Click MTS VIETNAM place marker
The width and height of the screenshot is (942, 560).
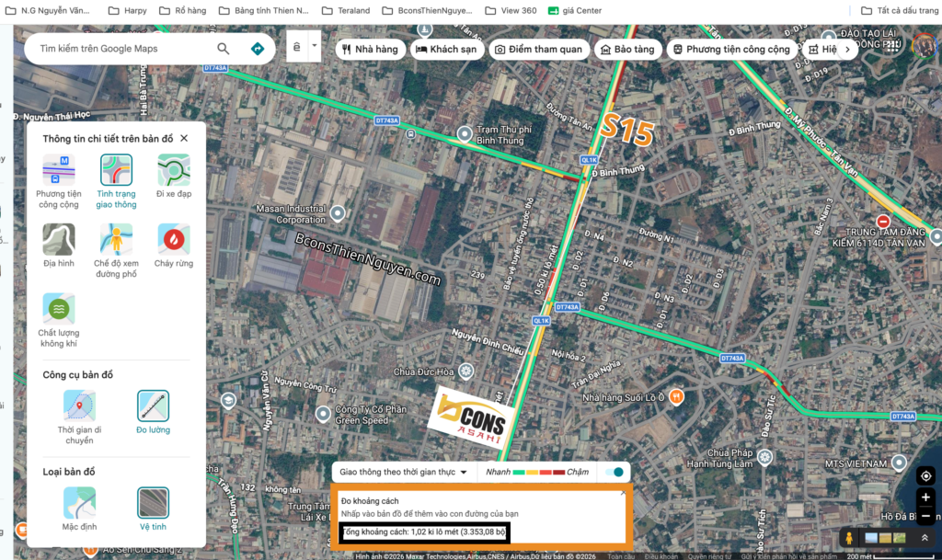(x=899, y=463)
